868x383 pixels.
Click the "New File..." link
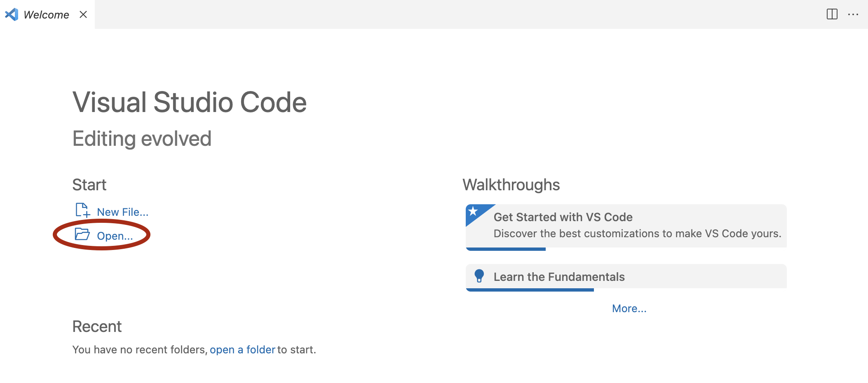pyautogui.click(x=122, y=212)
